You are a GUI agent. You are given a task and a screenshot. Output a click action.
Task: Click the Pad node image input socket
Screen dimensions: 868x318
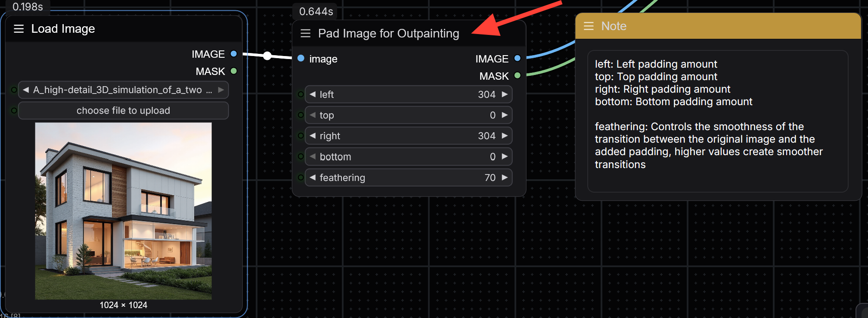301,59
